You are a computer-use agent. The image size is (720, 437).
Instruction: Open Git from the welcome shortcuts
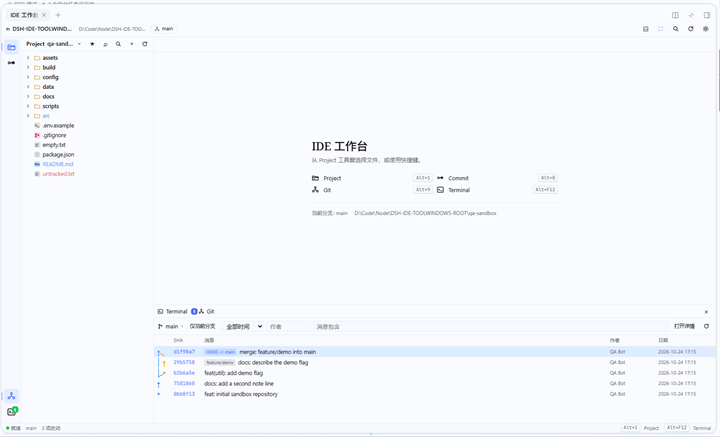[372, 190]
